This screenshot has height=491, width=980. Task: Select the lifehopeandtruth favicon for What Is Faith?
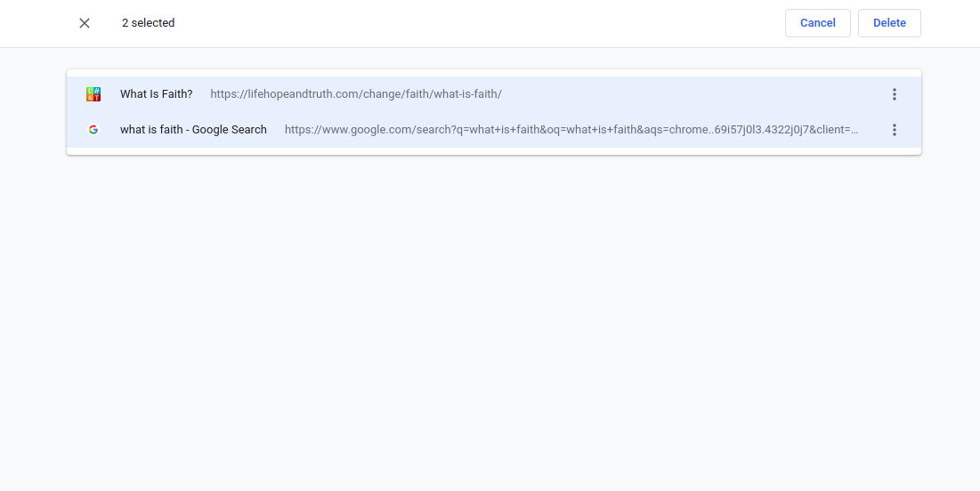click(93, 94)
